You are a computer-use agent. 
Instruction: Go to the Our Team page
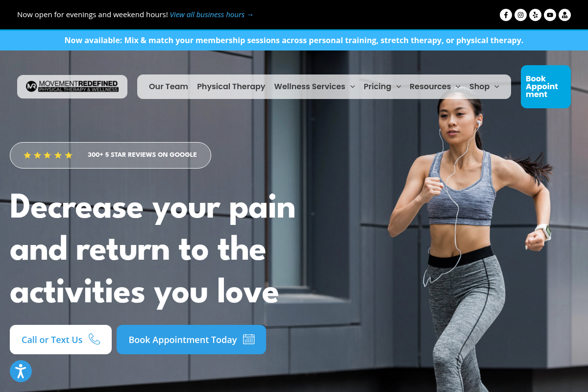click(x=169, y=86)
